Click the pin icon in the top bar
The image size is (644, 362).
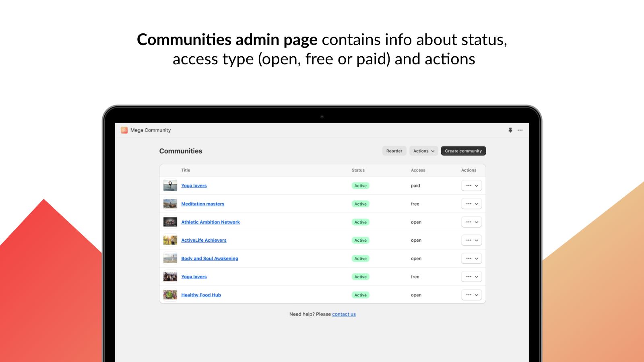pos(510,130)
